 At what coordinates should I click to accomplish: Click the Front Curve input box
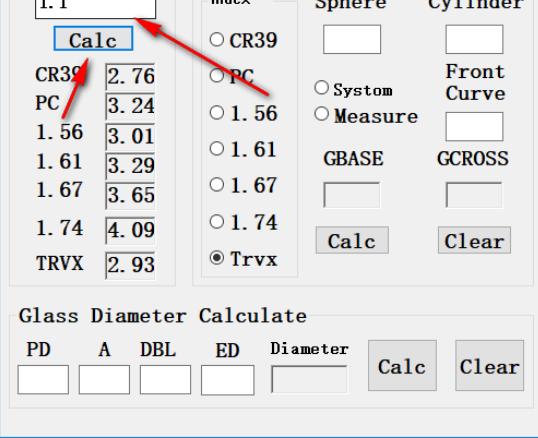(474, 127)
